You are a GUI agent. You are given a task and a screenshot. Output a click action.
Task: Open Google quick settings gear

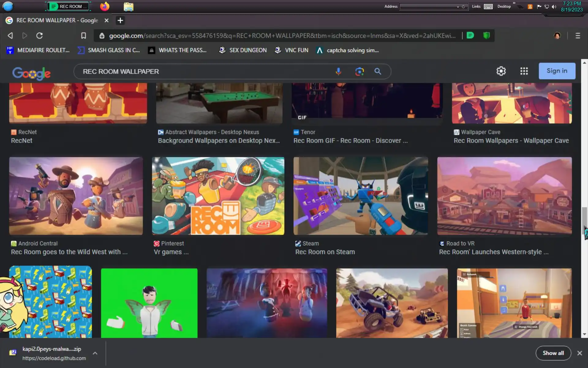[x=501, y=71]
